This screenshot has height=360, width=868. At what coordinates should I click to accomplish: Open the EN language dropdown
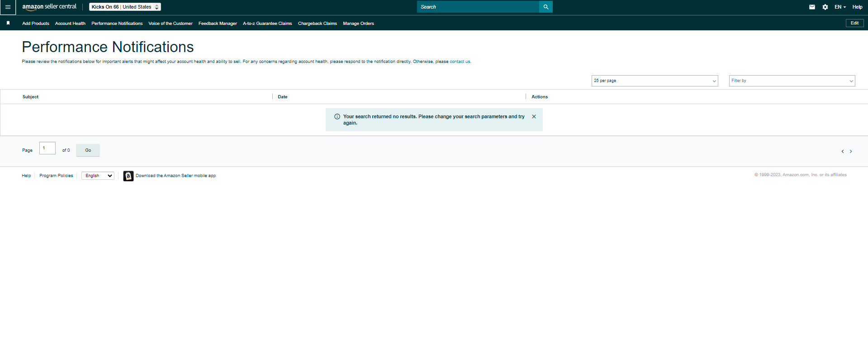[x=840, y=7]
